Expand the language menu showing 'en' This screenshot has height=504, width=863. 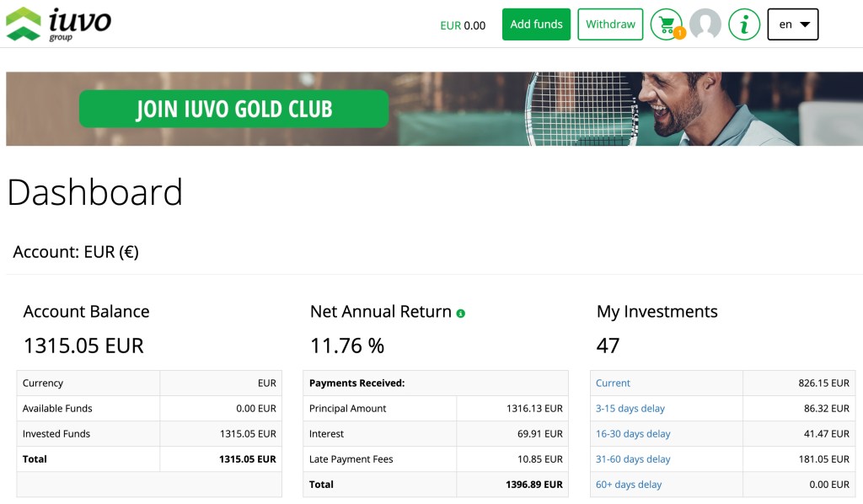coord(792,24)
